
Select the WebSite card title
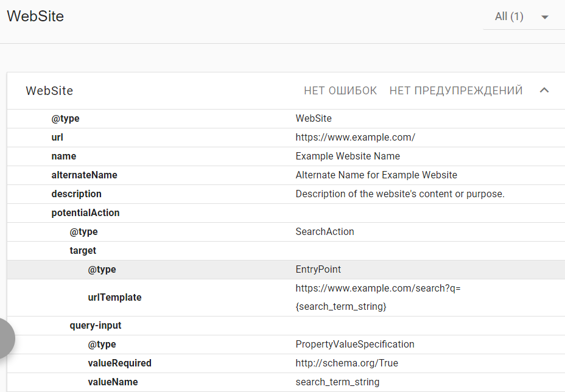click(x=49, y=91)
